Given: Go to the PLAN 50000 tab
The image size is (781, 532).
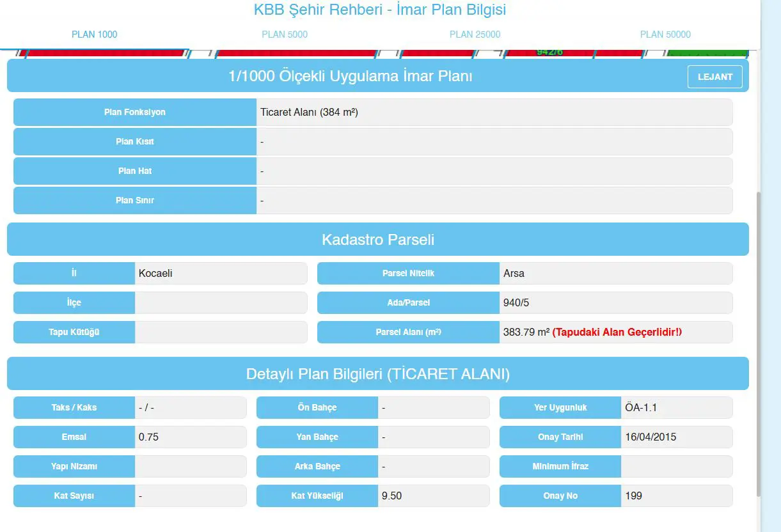Looking at the screenshot, I should pos(665,35).
